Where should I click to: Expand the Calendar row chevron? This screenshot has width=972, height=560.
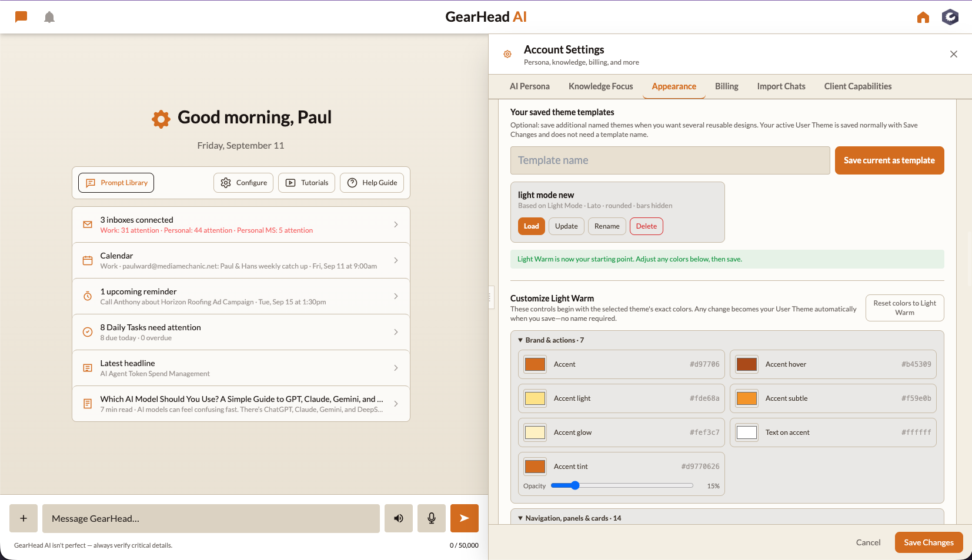tap(396, 260)
